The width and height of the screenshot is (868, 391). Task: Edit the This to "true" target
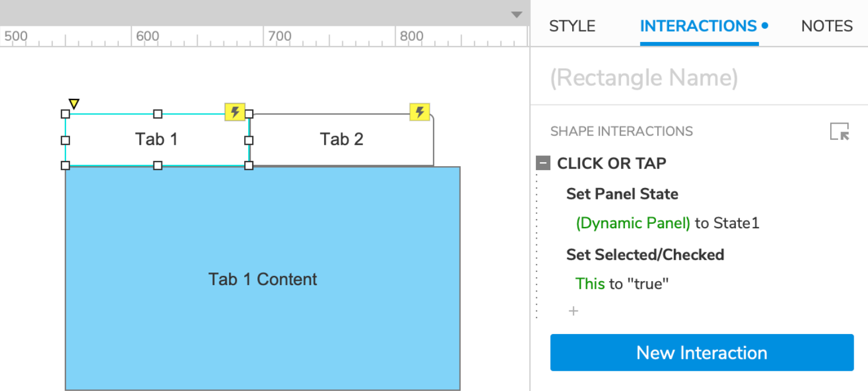622,283
